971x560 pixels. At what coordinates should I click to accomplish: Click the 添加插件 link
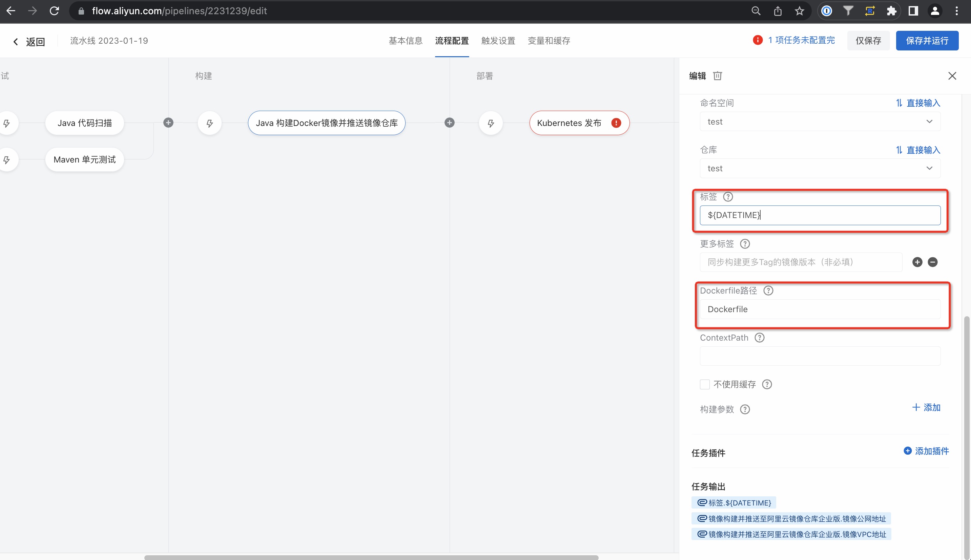[x=926, y=451]
